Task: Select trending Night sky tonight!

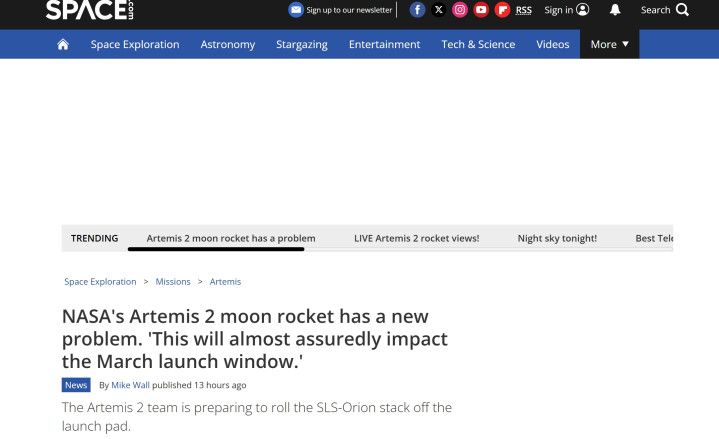Action: (557, 238)
